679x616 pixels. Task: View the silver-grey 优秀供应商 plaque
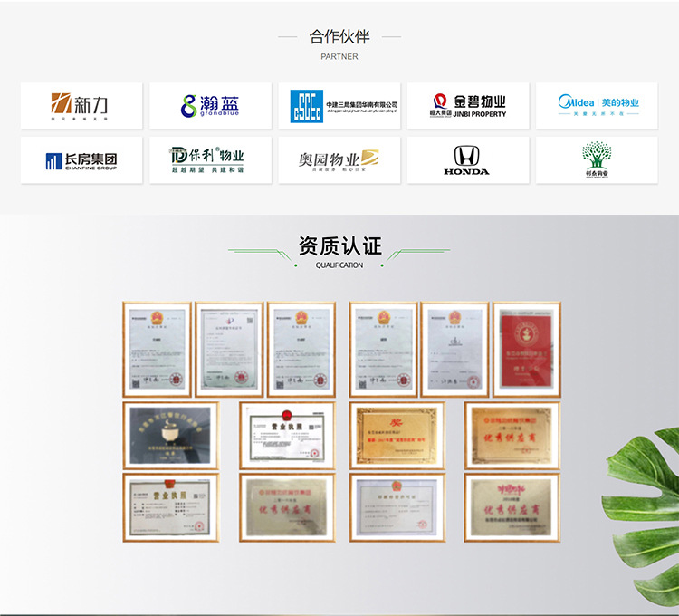pyautogui.click(x=287, y=507)
